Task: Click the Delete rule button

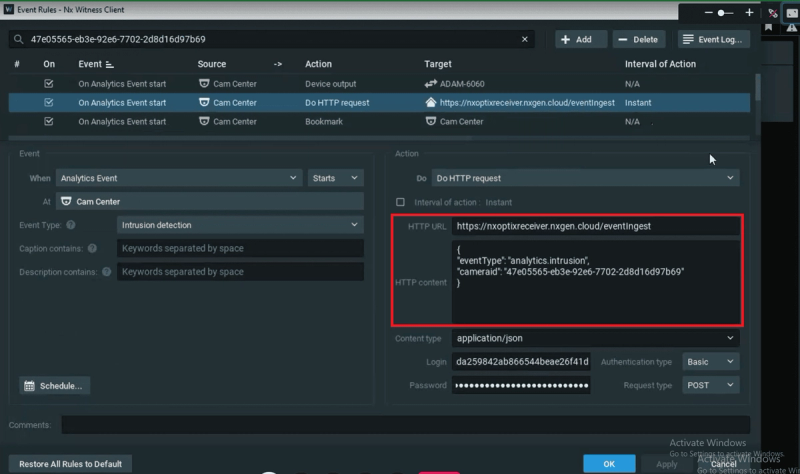Action: tap(639, 39)
